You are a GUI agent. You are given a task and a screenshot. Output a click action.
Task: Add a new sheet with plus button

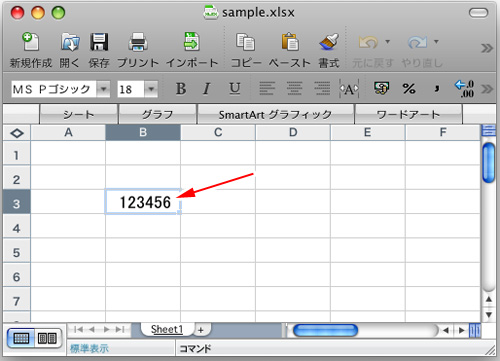point(201,330)
